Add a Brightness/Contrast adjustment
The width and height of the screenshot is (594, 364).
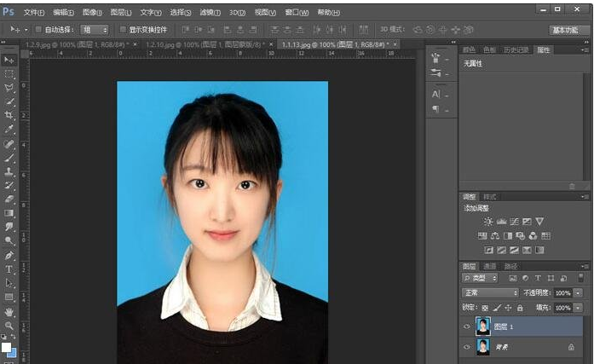pos(488,222)
